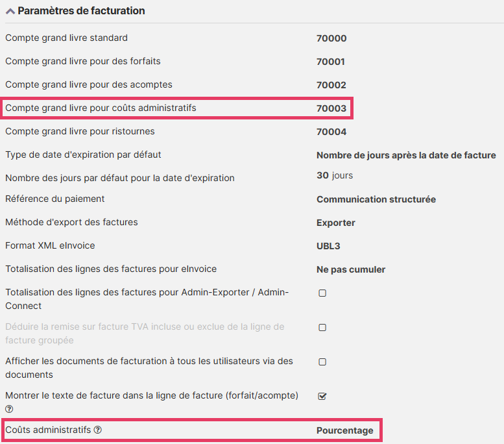Select the Ne pas cumuler totalisation value
Screen dimensions: 504x444
(x=351, y=269)
